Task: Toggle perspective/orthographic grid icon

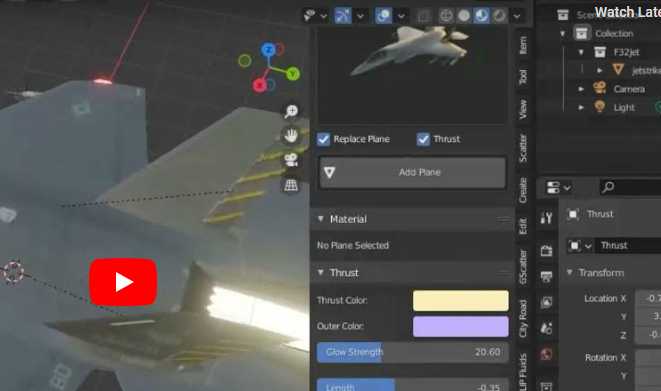Action: click(x=291, y=185)
